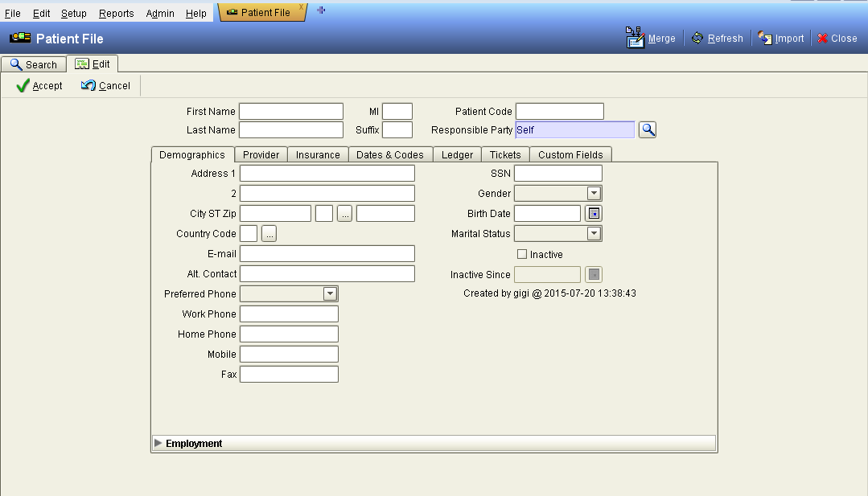Click in the First Name field

290,111
